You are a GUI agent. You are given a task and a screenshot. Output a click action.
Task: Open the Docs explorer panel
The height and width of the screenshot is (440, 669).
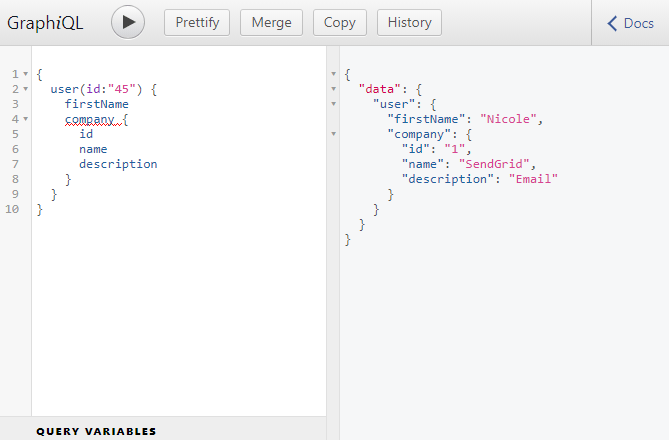[x=630, y=23]
